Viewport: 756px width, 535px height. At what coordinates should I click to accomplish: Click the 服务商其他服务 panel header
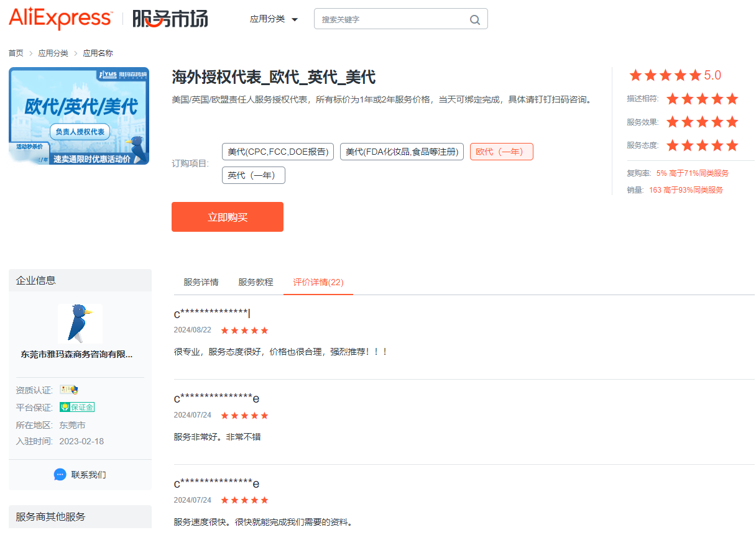tap(80, 516)
